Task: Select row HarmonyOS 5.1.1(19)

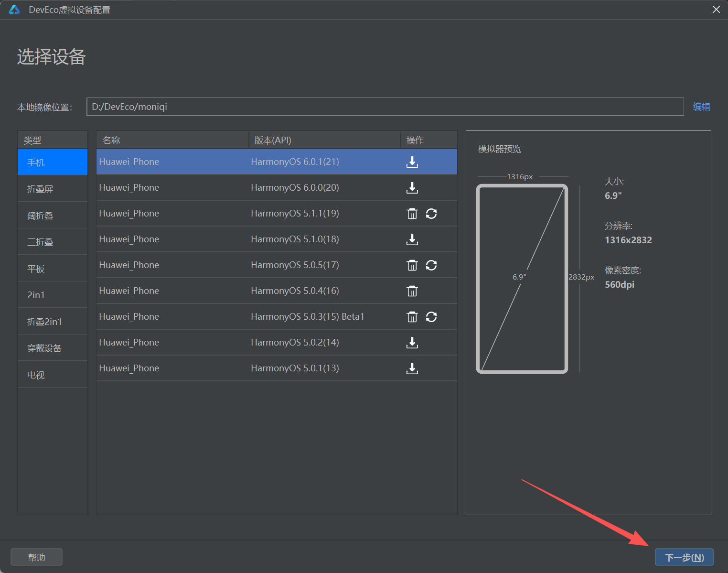Action: click(x=277, y=214)
